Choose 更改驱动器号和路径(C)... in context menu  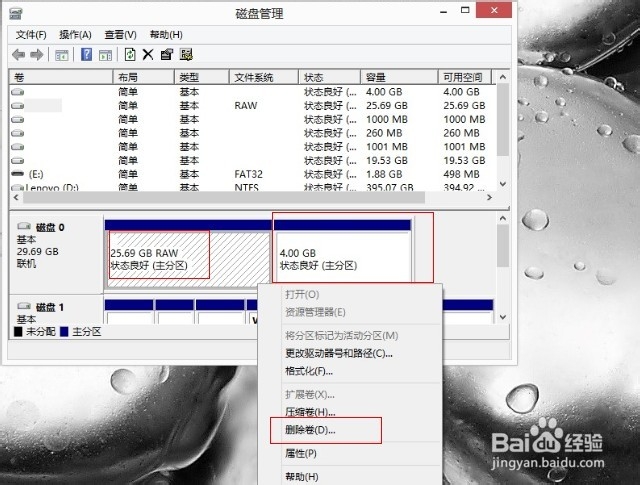338,353
